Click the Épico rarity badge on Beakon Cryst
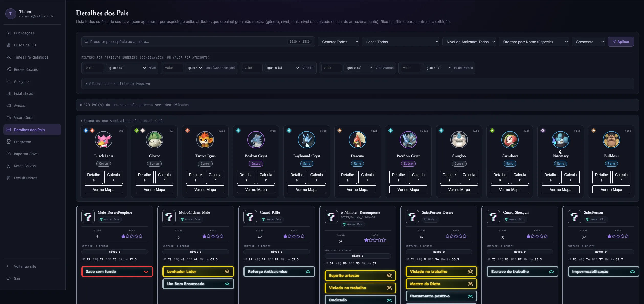The height and width of the screenshot is (304, 644). [x=256, y=163]
